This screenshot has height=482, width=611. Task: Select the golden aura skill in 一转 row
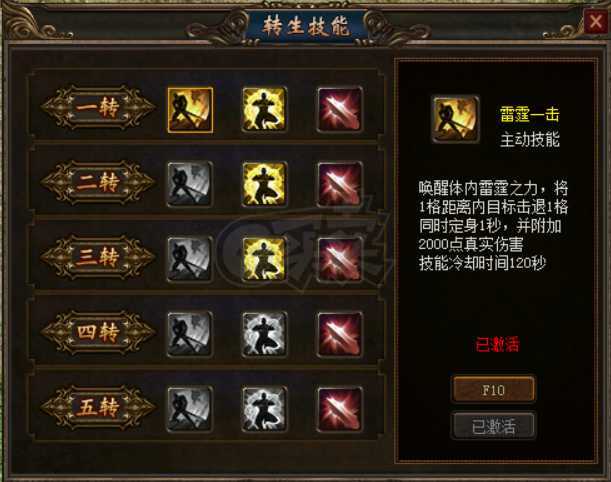pyautogui.click(x=265, y=109)
